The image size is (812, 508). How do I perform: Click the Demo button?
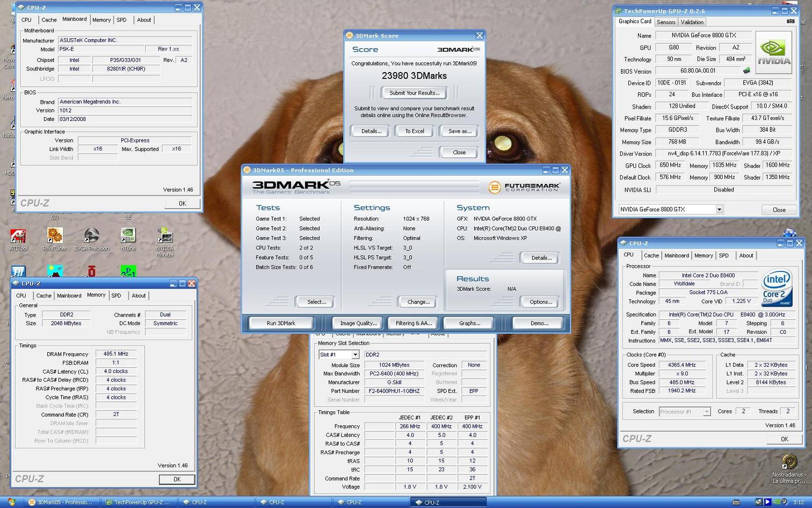click(539, 323)
